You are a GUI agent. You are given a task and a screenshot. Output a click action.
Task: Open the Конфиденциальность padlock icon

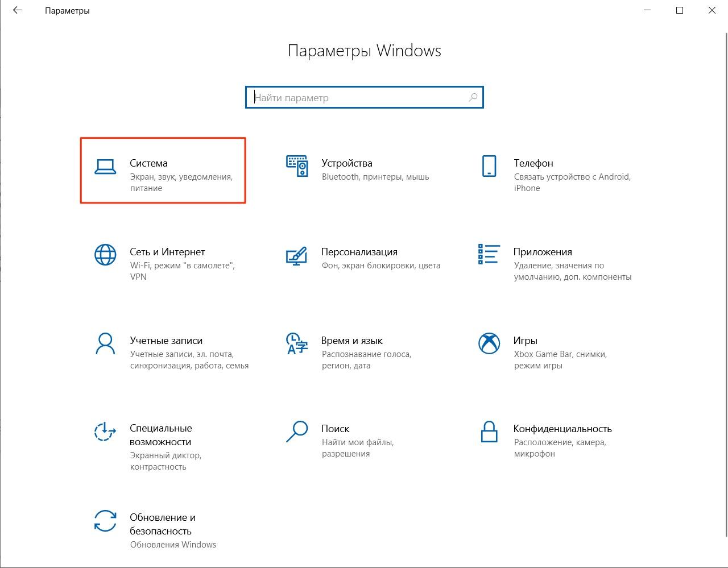(489, 432)
